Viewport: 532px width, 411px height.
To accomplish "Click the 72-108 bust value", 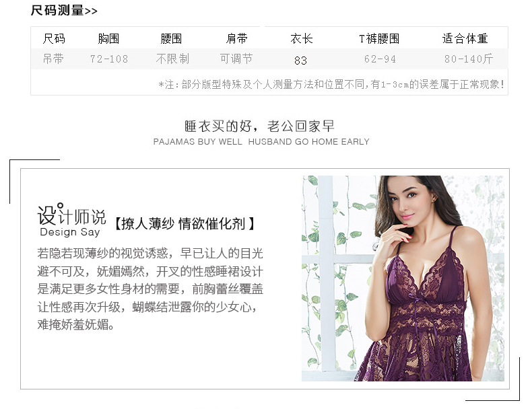I will coord(109,59).
